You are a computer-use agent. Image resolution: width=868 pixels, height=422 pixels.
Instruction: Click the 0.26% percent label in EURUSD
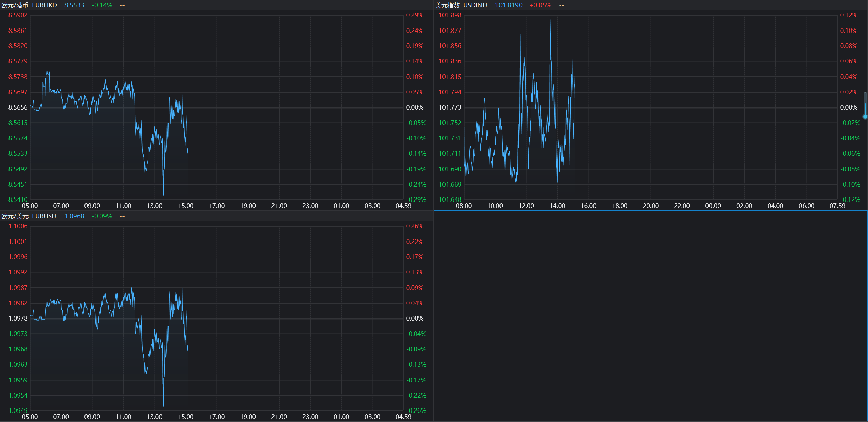pos(415,226)
